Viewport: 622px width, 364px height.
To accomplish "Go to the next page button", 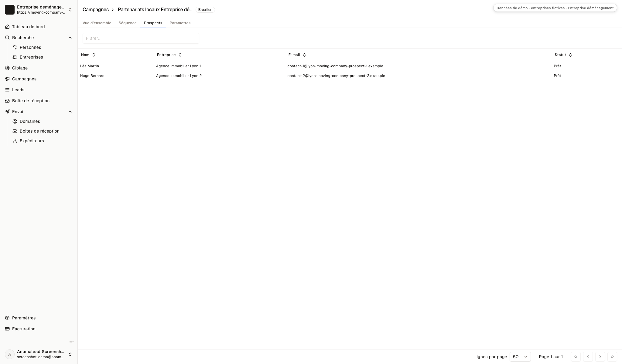I will 600,357.
